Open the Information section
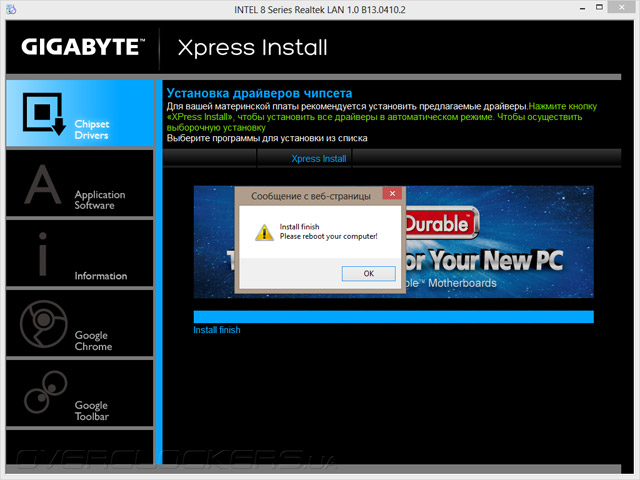The height and width of the screenshot is (480, 640). tap(80, 253)
